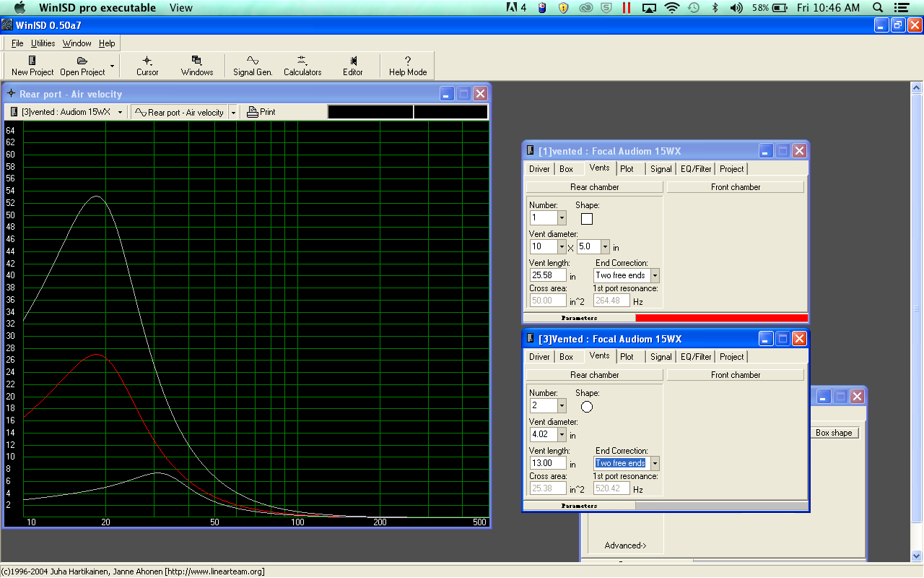Select the Cursor tool icon
The width and height of the screenshot is (924, 578).
click(147, 65)
